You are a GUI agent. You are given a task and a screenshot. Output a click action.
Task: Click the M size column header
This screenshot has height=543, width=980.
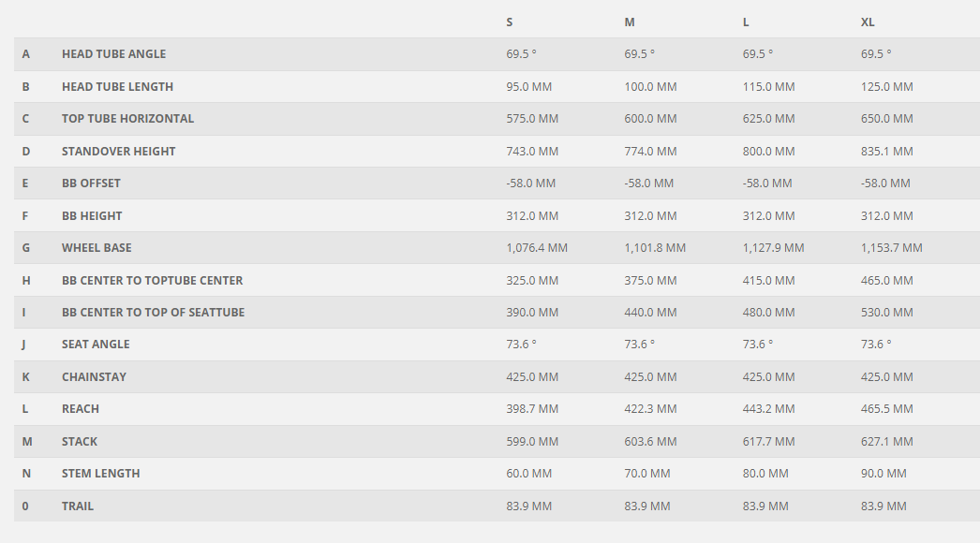pos(630,22)
